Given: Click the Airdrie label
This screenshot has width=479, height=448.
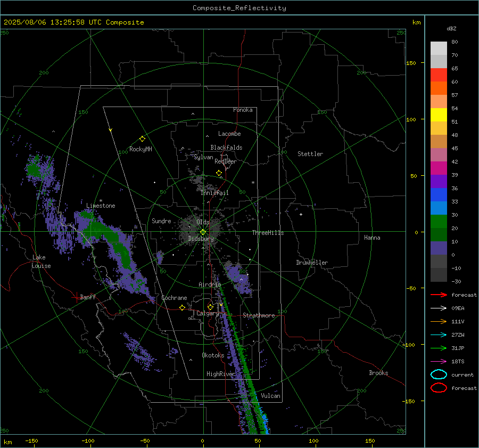Looking at the screenshot, I should [210, 284].
